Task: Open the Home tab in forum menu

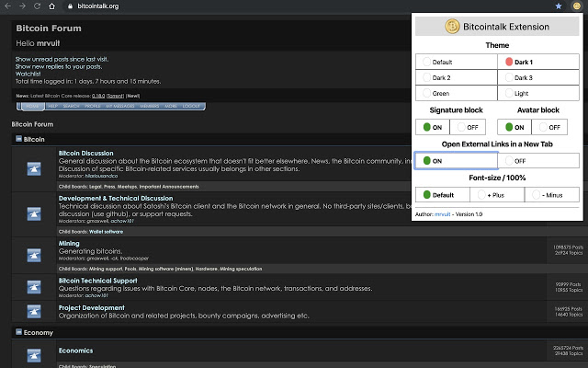Action: pos(33,107)
